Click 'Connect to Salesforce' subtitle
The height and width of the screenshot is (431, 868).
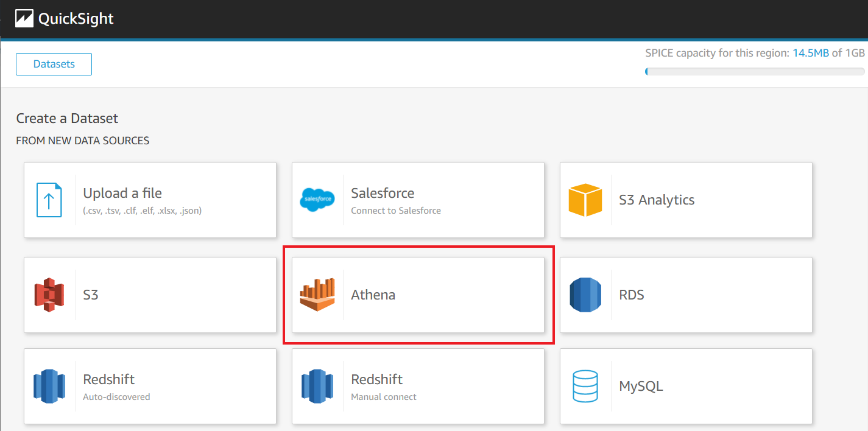[x=396, y=211]
